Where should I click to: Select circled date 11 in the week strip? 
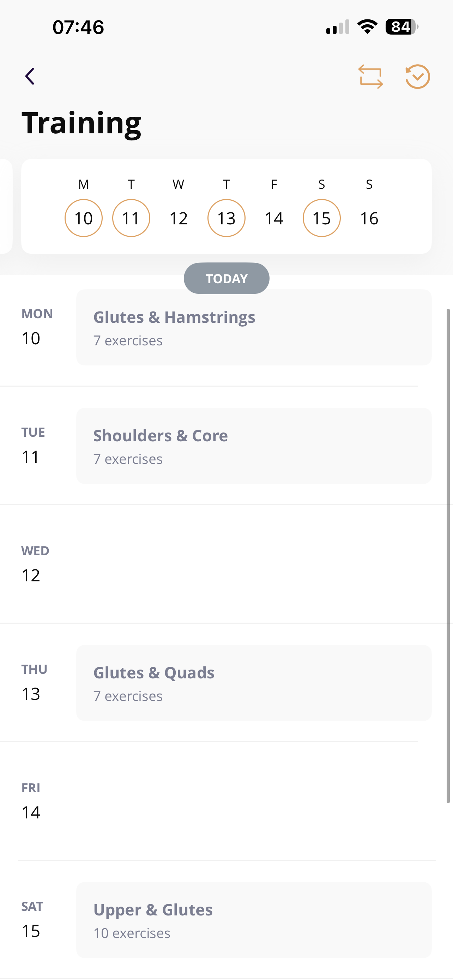coord(131,218)
